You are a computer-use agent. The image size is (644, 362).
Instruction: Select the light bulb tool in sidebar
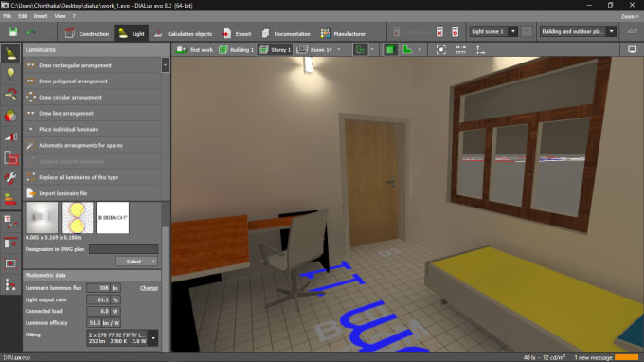(10, 74)
